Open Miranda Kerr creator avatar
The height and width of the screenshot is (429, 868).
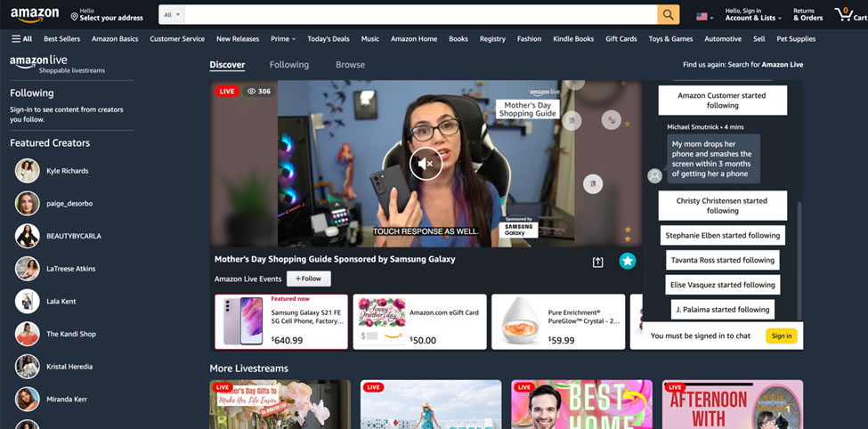click(x=27, y=400)
